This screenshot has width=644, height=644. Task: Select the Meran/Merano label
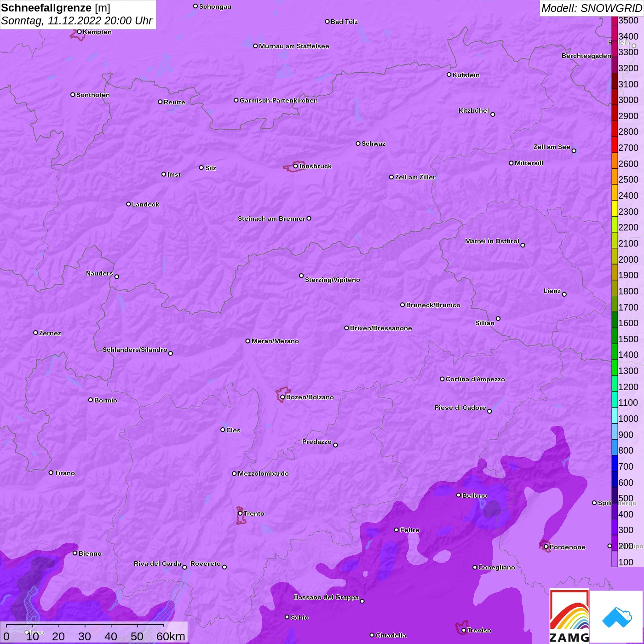click(x=275, y=341)
